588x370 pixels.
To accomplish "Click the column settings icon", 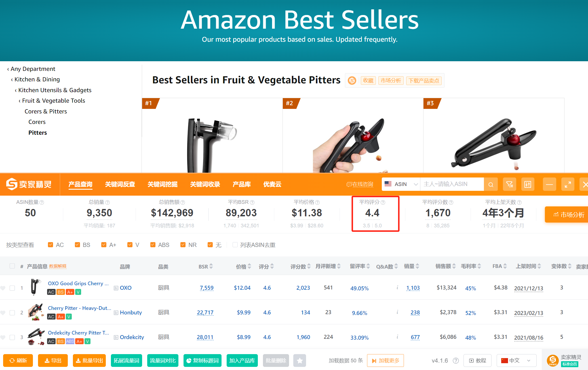I will tap(528, 185).
